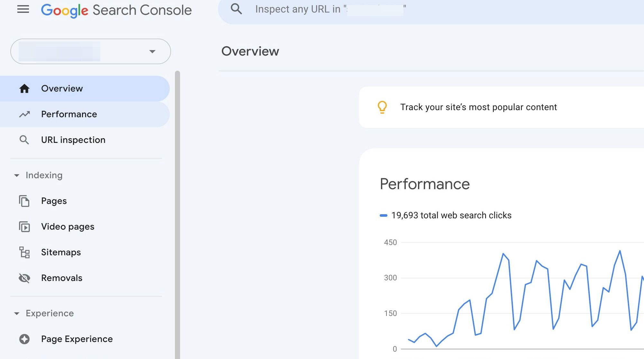644x359 pixels.
Task: Click the 300 y-axis label
Action: (390, 278)
